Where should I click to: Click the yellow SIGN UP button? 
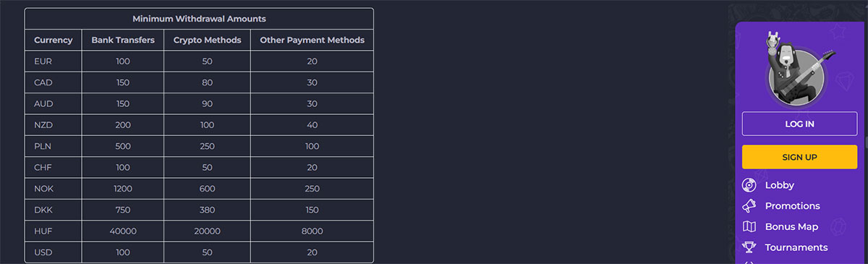[799, 157]
